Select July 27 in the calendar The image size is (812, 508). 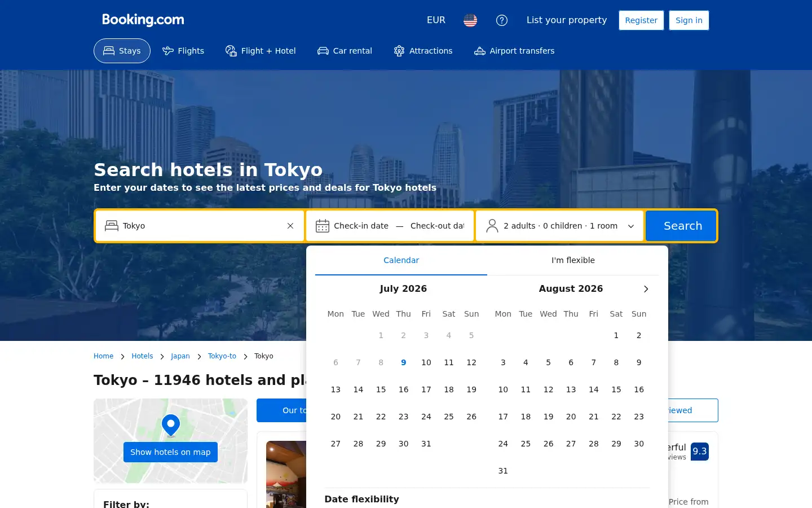(x=336, y=444)
